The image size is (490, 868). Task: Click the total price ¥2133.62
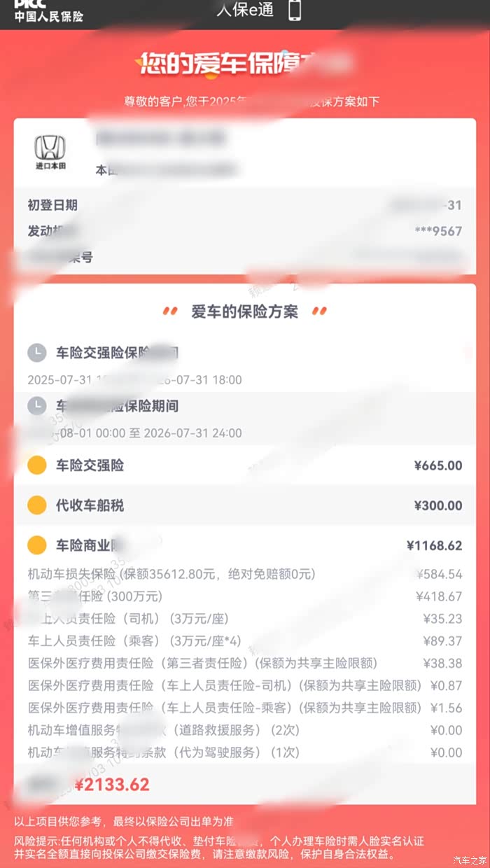(x=112, y=785)
